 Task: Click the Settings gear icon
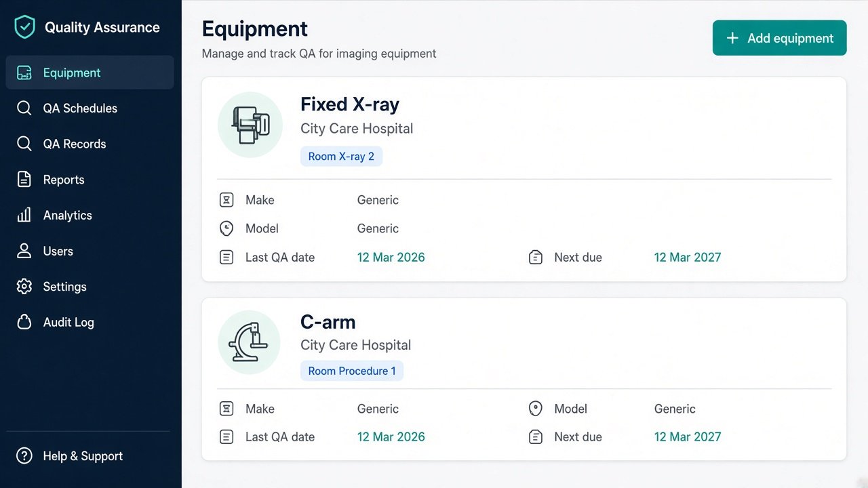point(24,287)
